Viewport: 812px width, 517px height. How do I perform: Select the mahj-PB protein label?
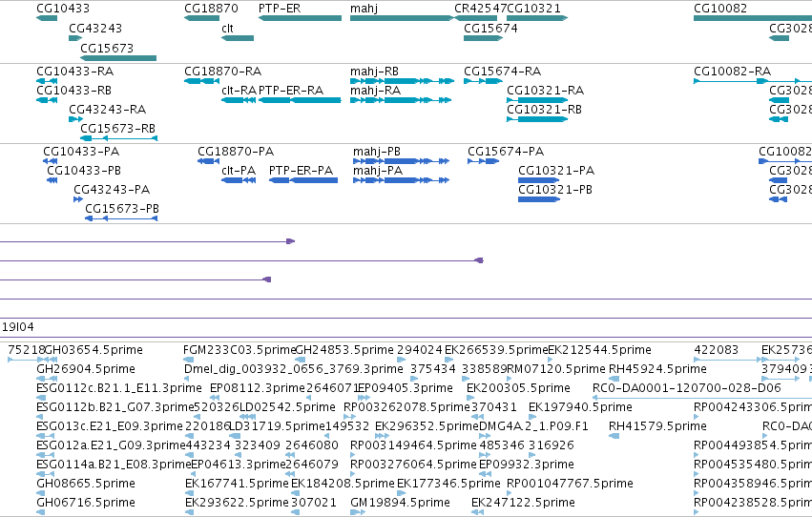[377, 151]
